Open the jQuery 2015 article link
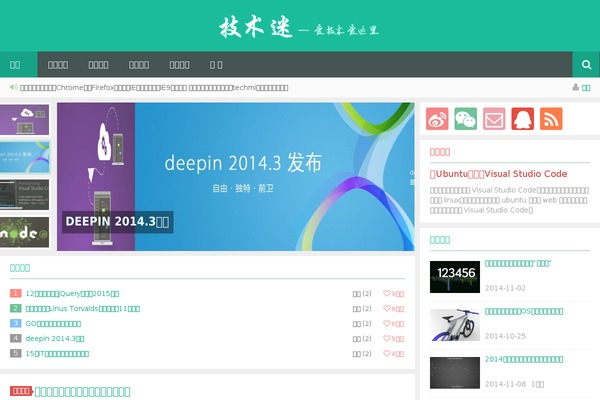 [x=72, y=294]
